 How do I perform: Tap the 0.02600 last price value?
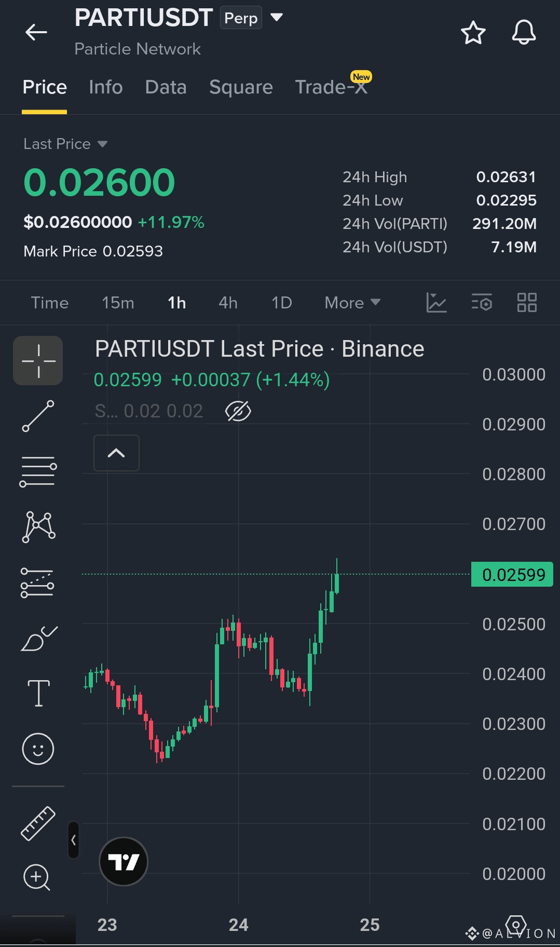[99, 183]
